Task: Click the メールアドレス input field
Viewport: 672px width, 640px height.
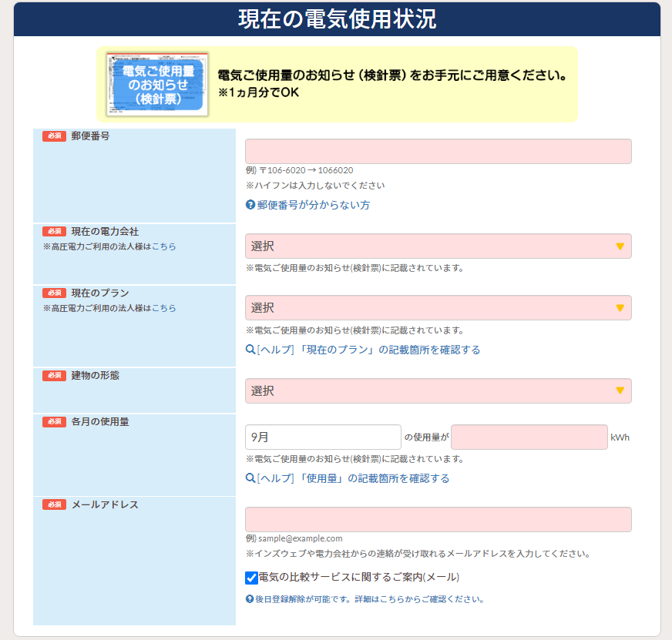Action: coord(438,520)
